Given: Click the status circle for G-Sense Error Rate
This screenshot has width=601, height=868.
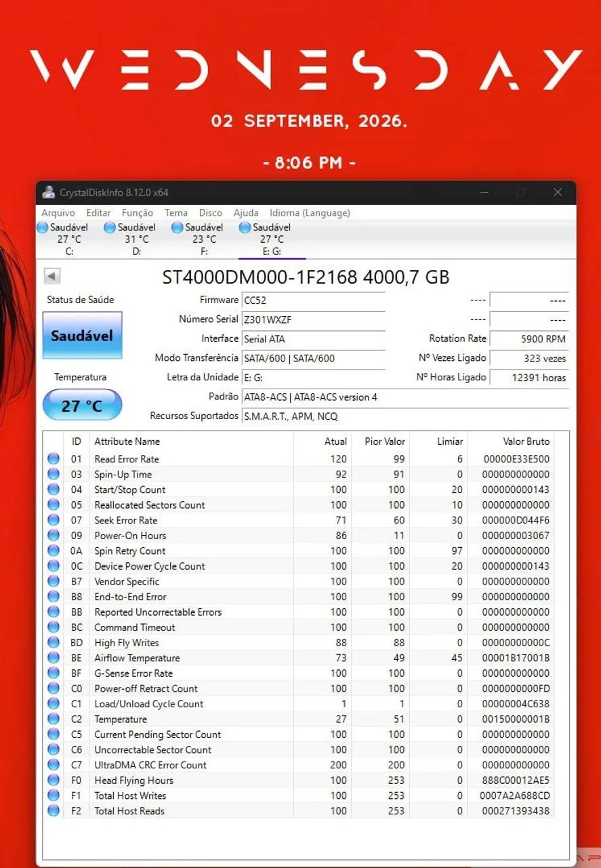Looking at the screenshot, I should 54,673.
